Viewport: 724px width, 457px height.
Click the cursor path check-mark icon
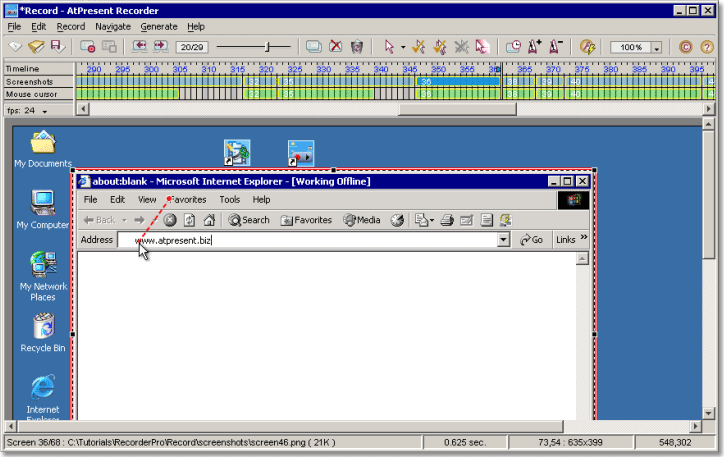coord(419,47)
